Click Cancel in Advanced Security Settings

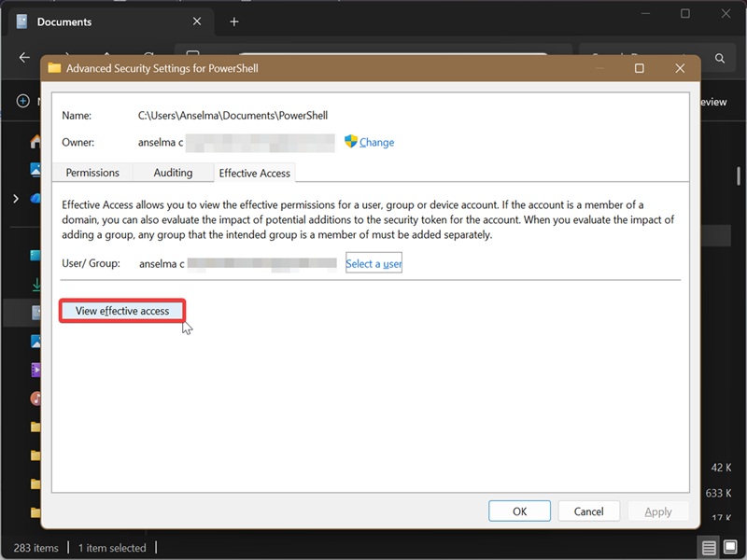(589, 511)
